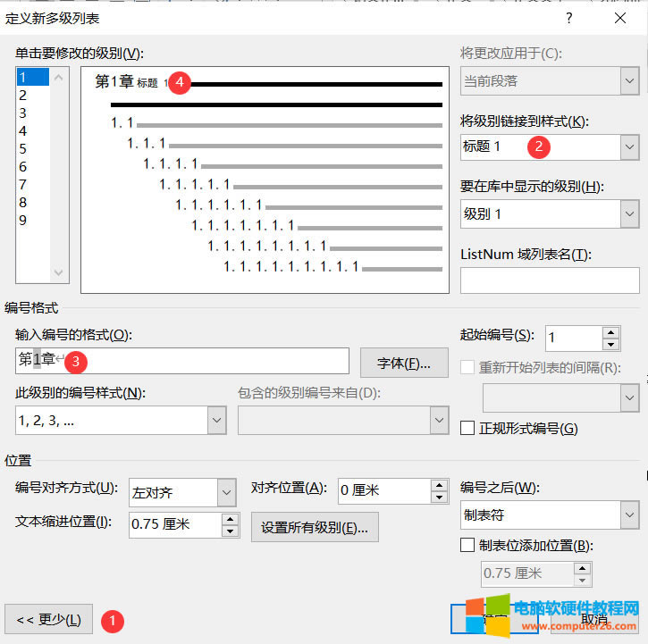The height and width of the screenshot is (644, 648).
Task: Increase the start number spinner value
Action: [x=611, y=332]
